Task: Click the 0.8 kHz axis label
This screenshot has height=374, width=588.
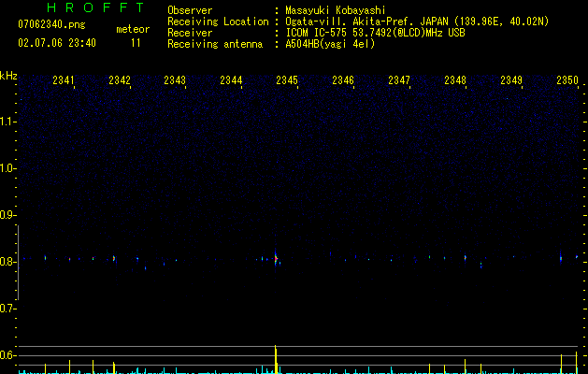Action: click(x=7, y=262)
